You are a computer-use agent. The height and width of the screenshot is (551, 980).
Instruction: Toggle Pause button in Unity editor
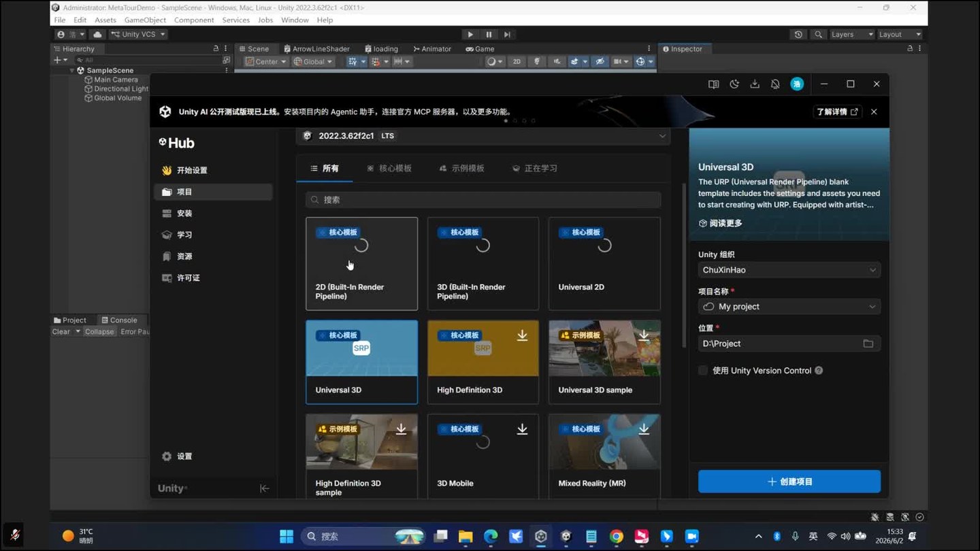click(489, 35)
